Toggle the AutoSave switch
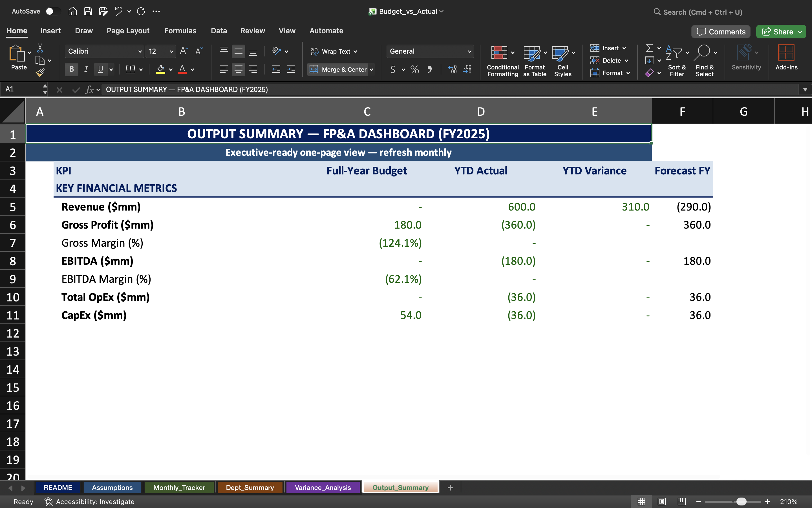The image size is (812, 508). click(x=53, y=11)
